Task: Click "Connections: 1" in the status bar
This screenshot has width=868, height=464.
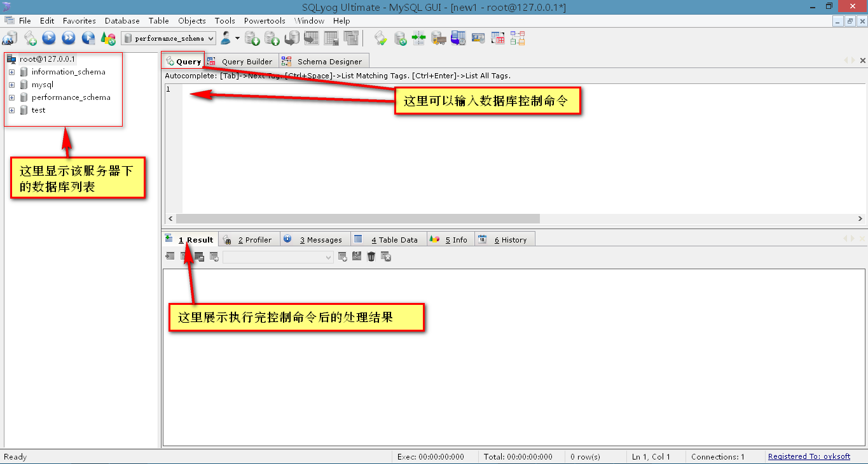Action: 717,456
